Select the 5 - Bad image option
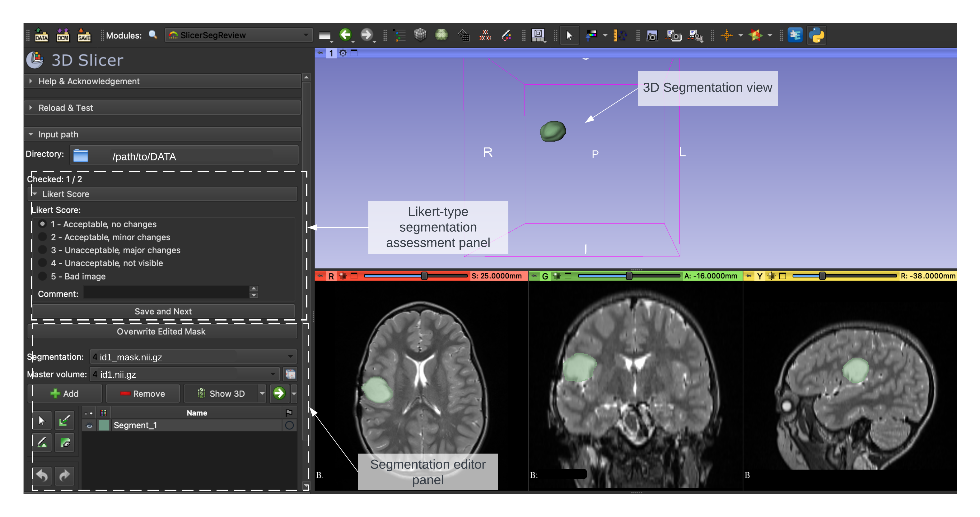Image resolution: width=980 pixels, height=517 pixels. point(43,276)
